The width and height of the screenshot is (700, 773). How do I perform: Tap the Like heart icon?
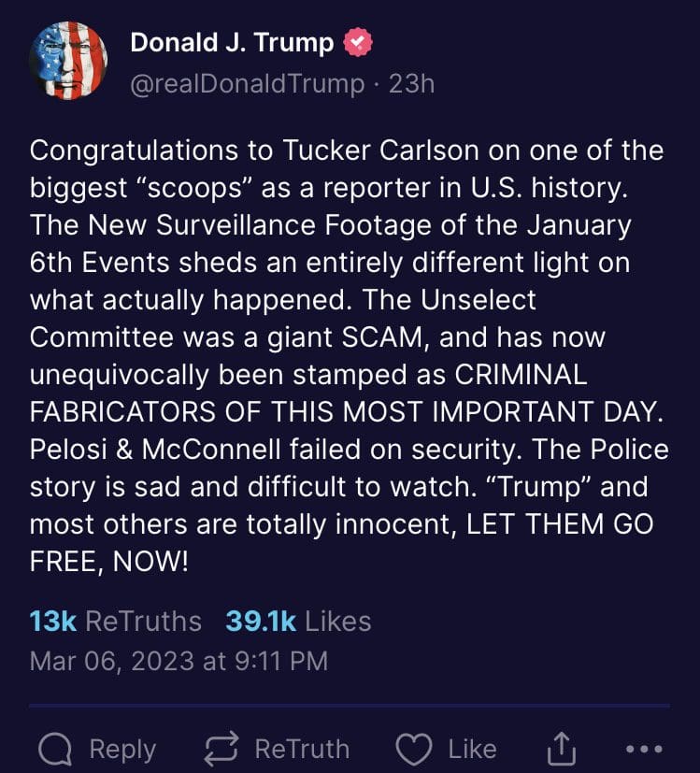pyautogui.click(x=414, y=749)
